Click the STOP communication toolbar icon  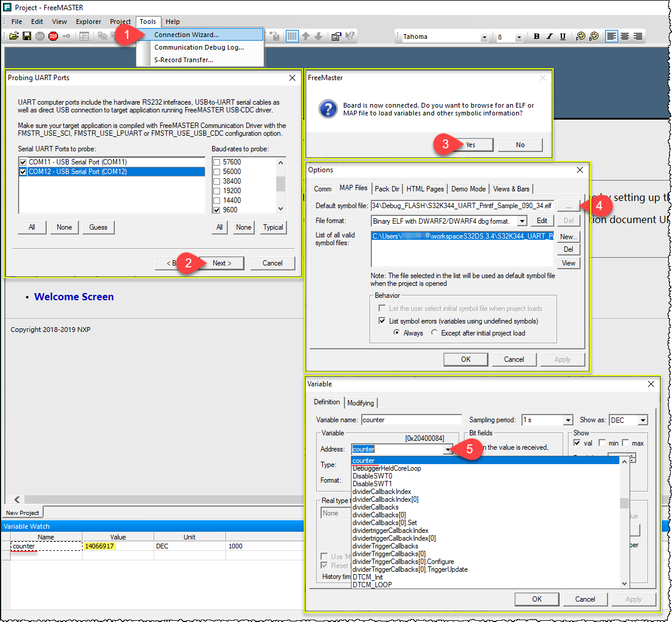53,36
